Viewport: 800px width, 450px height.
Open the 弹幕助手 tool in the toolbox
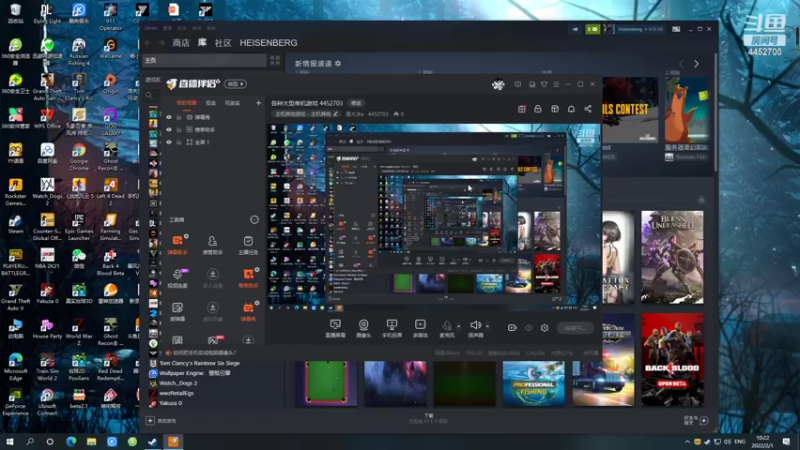pyautogui.click(x=178, y=244)
